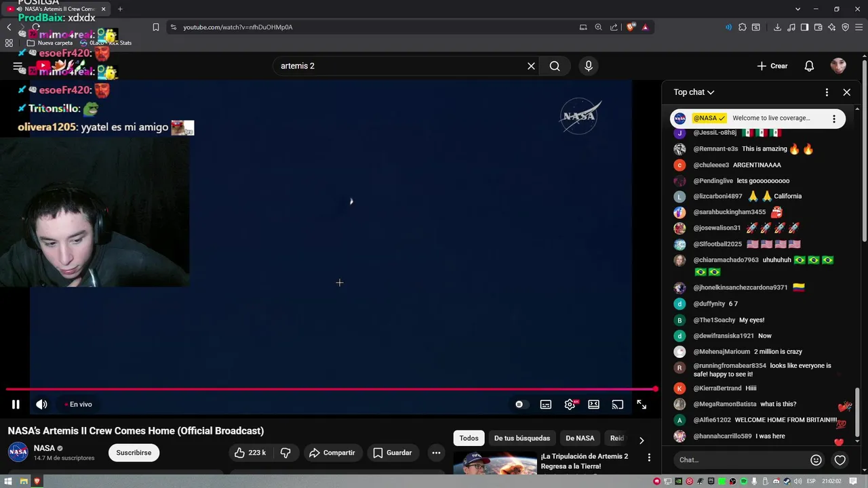This screenshot has height=488, width=868.
Task: Open the Brave VPN shield icon
Action: click(846, 27)
